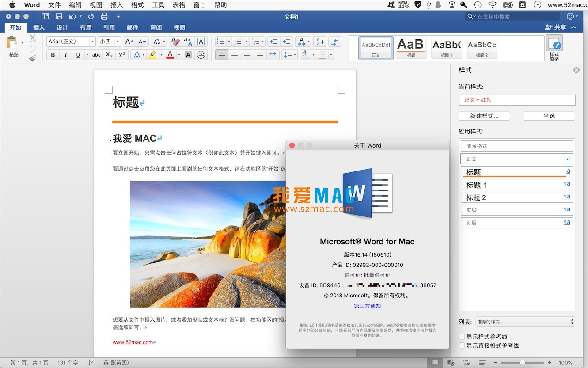Click the 在文档中搜索 search field
This screenshot has width=588, height=368.
coord(512,16)
